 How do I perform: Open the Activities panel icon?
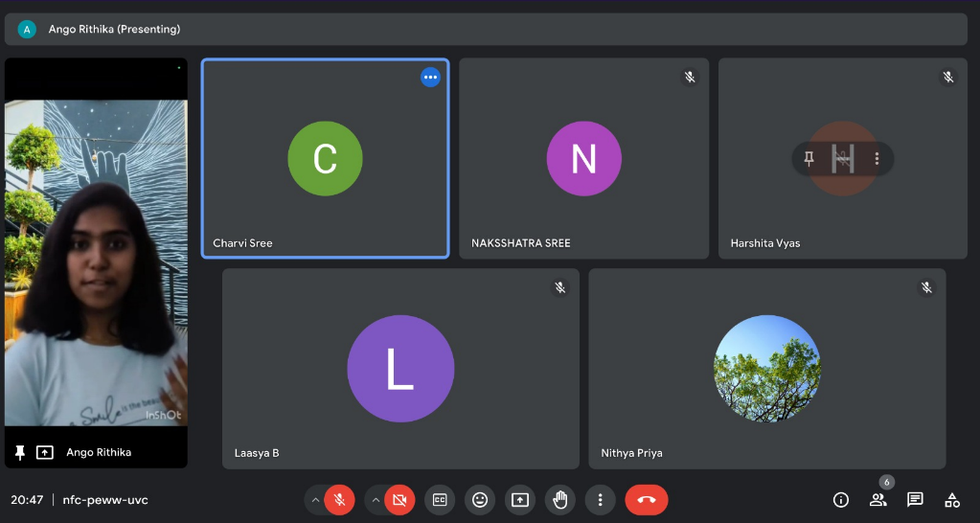click(x=952, y=500)
